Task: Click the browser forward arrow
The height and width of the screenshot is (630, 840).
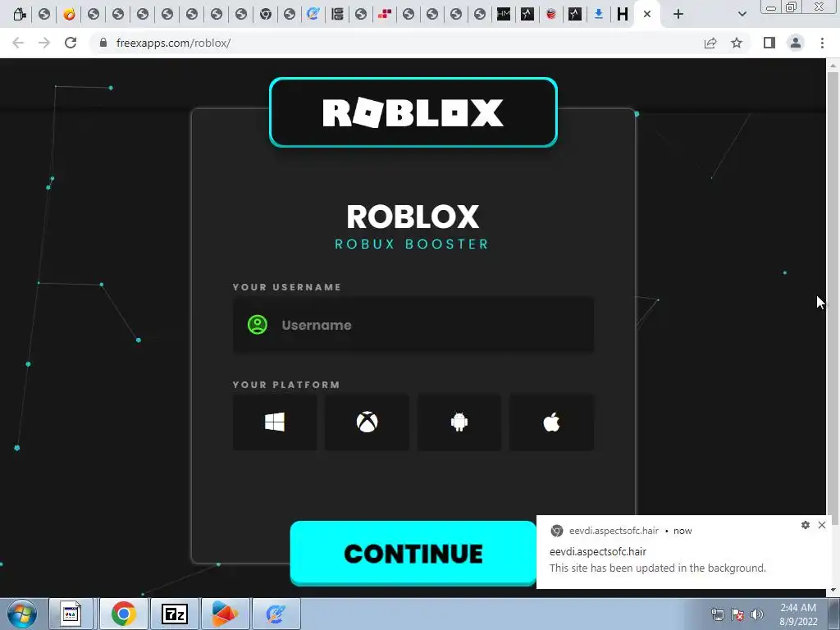Action: 44,43
